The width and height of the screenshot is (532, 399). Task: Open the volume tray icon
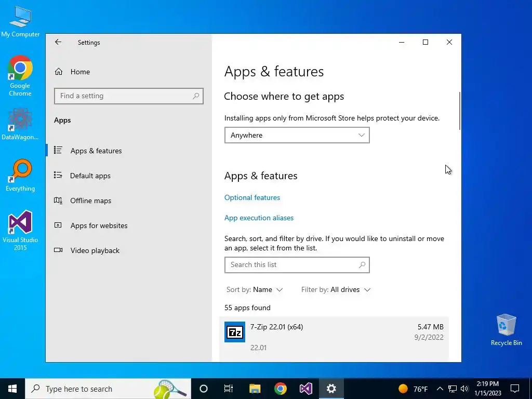click(x=465, y=389)
